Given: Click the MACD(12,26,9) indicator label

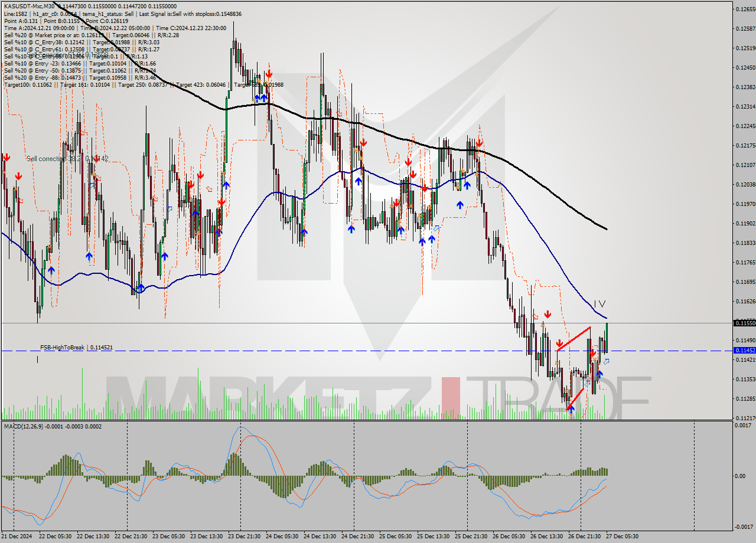Looking at the screenshot, I should (53, 426).
